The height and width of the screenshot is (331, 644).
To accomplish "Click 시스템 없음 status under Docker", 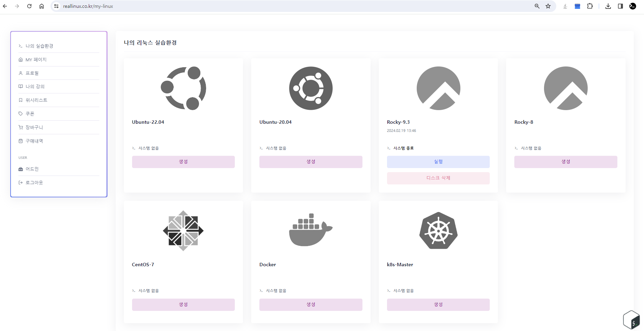I will click(x=276, y=291).
